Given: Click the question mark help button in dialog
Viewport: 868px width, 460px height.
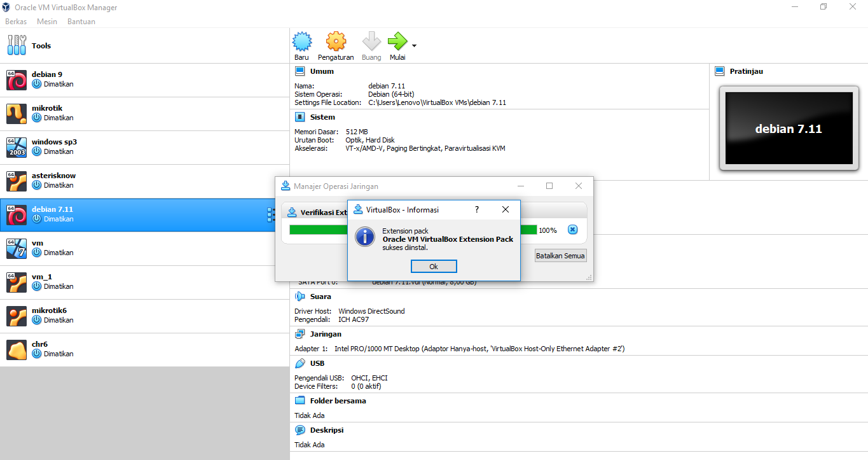Looking at the screenshot, I should click(x=477, y=209).
